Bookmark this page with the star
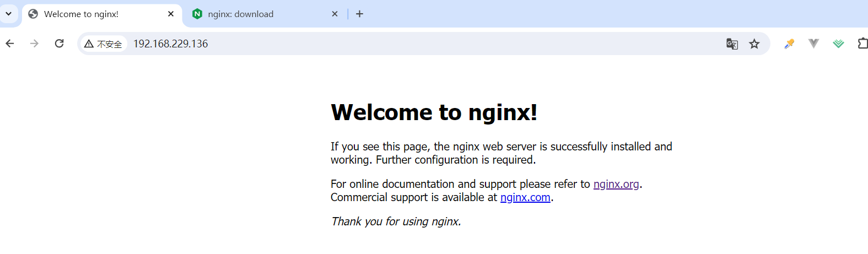This screenshot has height=254, width=868. click(754, 44)
